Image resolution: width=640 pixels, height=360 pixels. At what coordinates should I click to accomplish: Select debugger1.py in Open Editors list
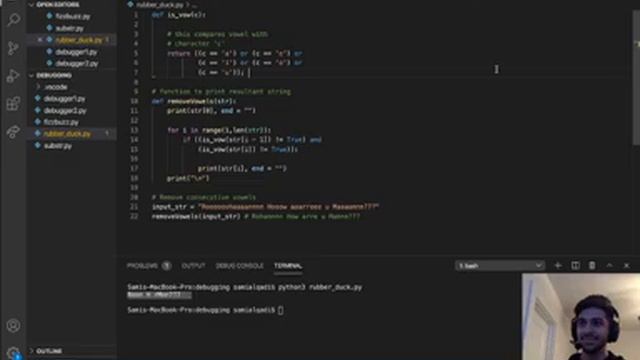tap(76, 52)
